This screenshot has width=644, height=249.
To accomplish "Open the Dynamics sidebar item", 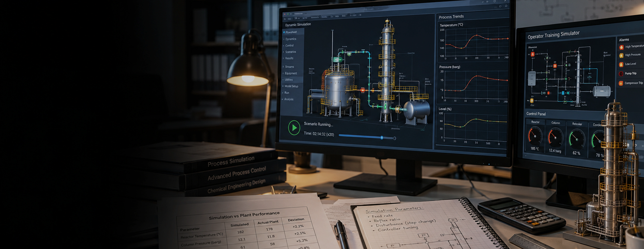I will 291,39.
